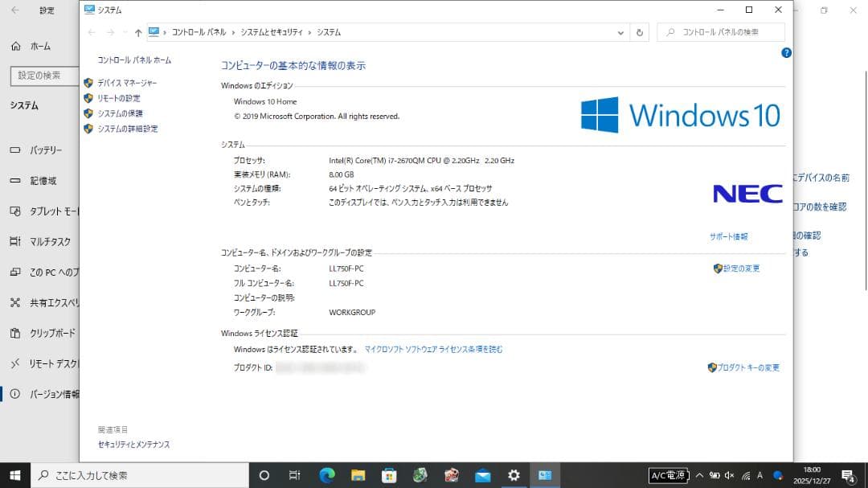The height and width of the screenshot is (488, 868).
Task: Click プロダクト キーの変更 link
Action: click(x=748, y=368)
